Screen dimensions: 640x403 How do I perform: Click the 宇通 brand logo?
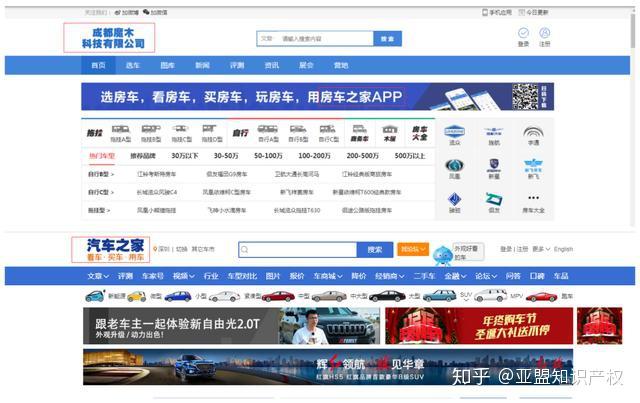533,132
